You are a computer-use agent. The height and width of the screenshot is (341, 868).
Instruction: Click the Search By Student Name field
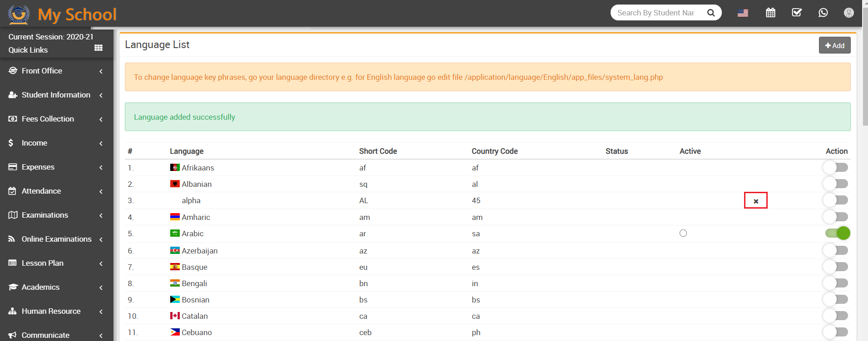click(x=656, y=13)
